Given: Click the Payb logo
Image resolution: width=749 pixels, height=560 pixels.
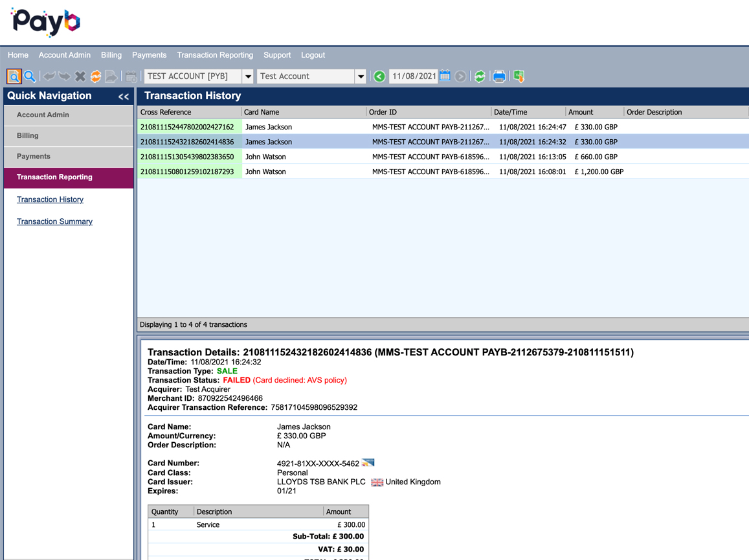Looking at the screenshot, I should point(45,22).
